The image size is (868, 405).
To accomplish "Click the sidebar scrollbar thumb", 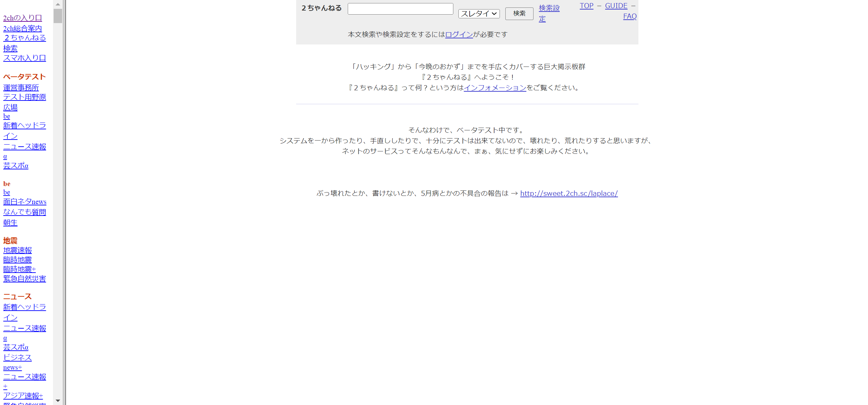I will [x=58, y=16].
